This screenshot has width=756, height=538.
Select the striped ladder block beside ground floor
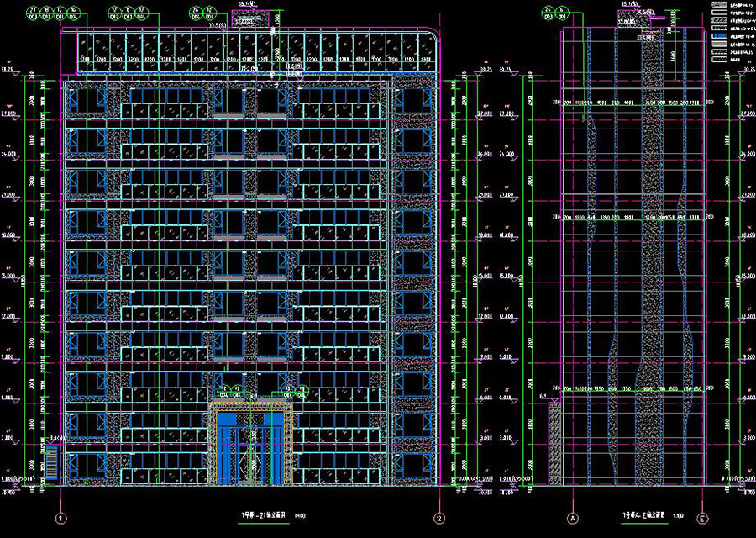(x=51, y=464)
